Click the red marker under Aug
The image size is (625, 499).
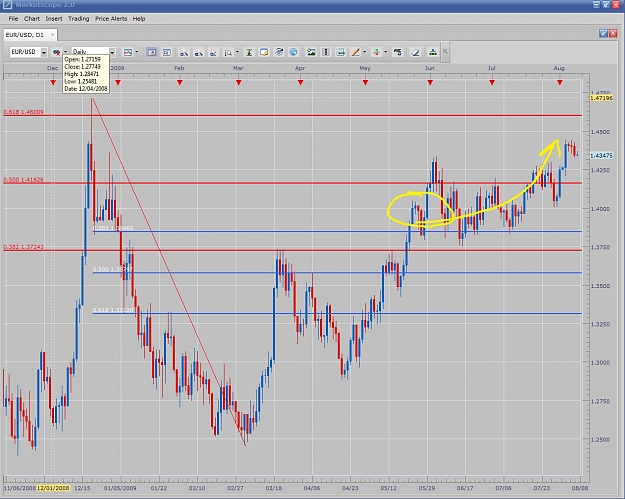tap(560, 83)
